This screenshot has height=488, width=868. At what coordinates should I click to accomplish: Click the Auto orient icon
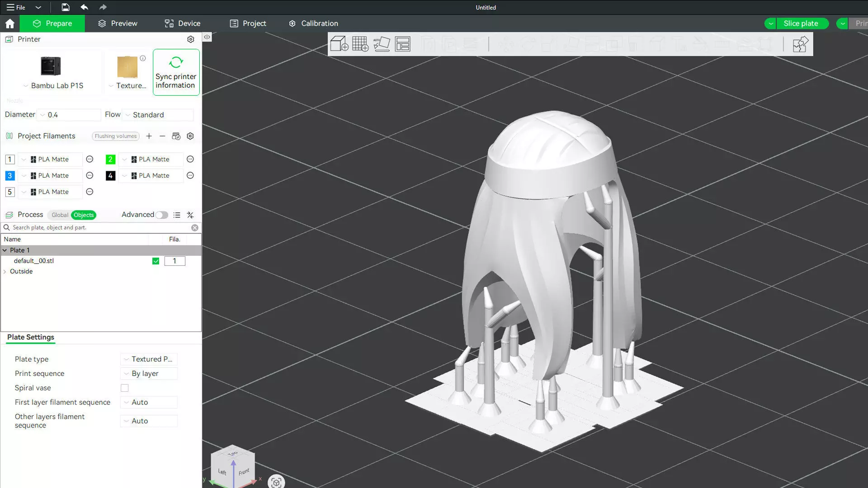382,44
